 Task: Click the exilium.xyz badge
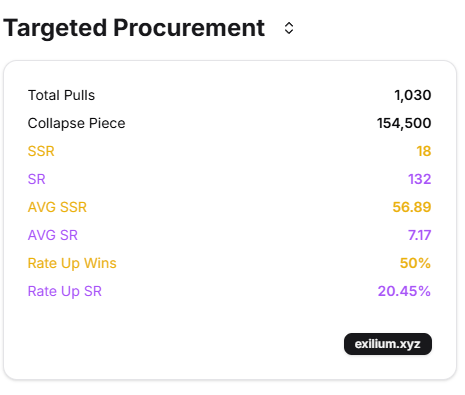tap(388, 344)
